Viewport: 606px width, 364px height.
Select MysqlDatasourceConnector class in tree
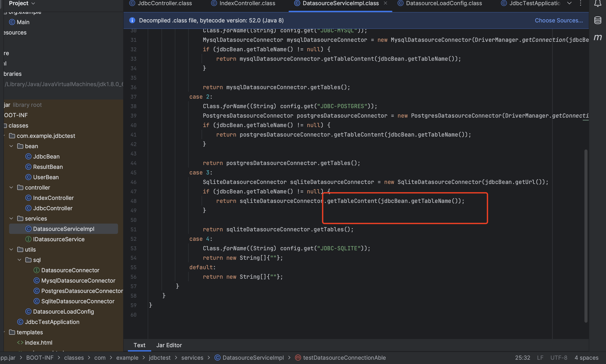[x=74, y=281]
